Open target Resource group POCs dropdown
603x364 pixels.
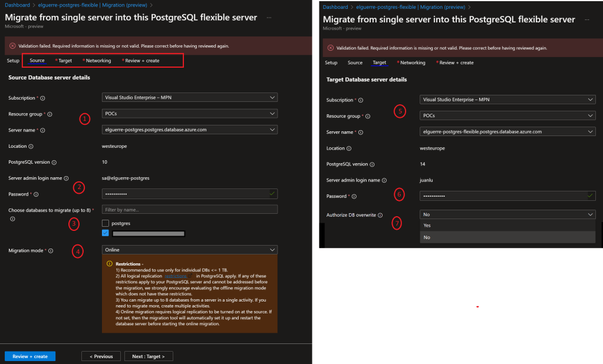507,116
